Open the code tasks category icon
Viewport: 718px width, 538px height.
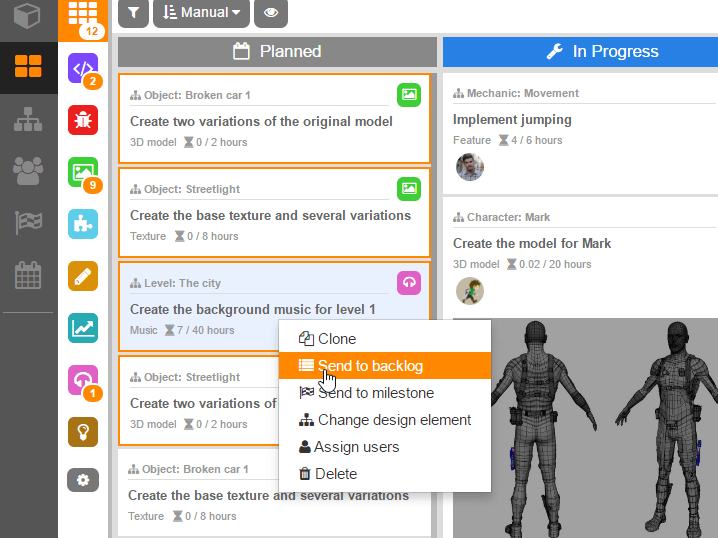[82, 68]
